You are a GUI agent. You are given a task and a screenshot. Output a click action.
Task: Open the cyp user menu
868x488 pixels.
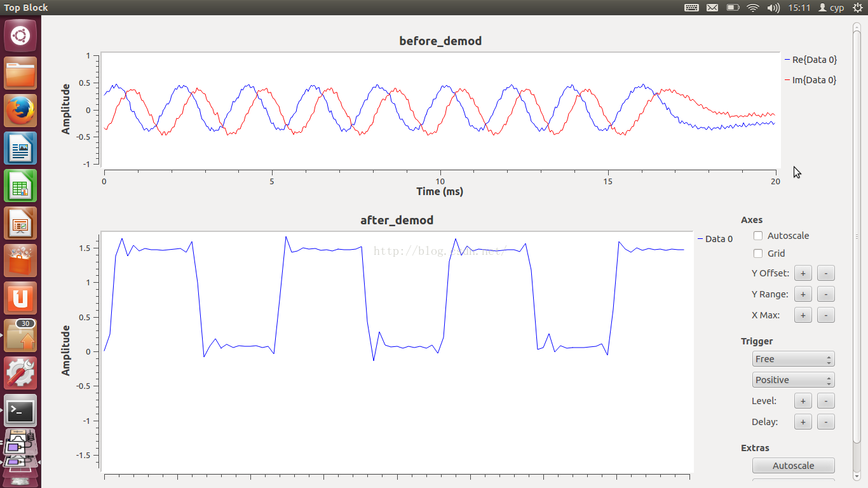pos(831,8)
